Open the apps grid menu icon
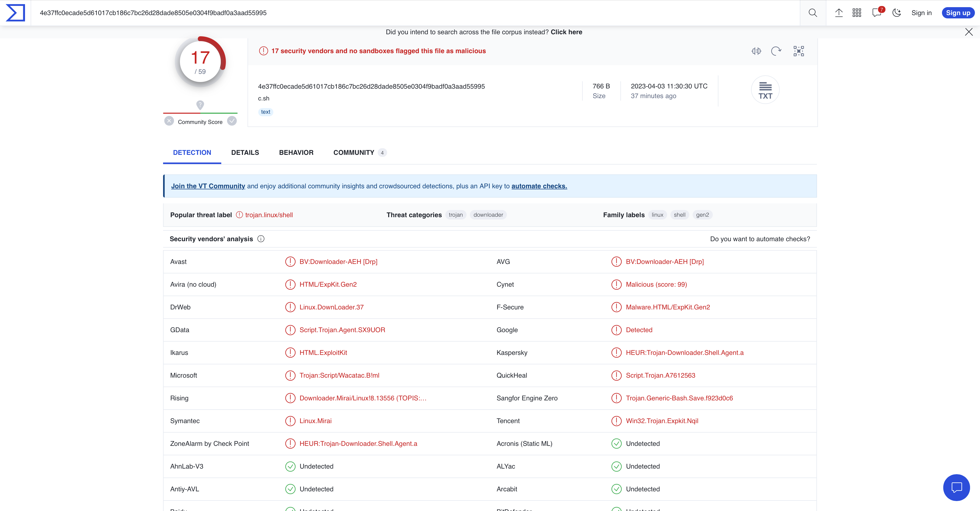This screenshot has height=511, width=980. coord(857,13)
